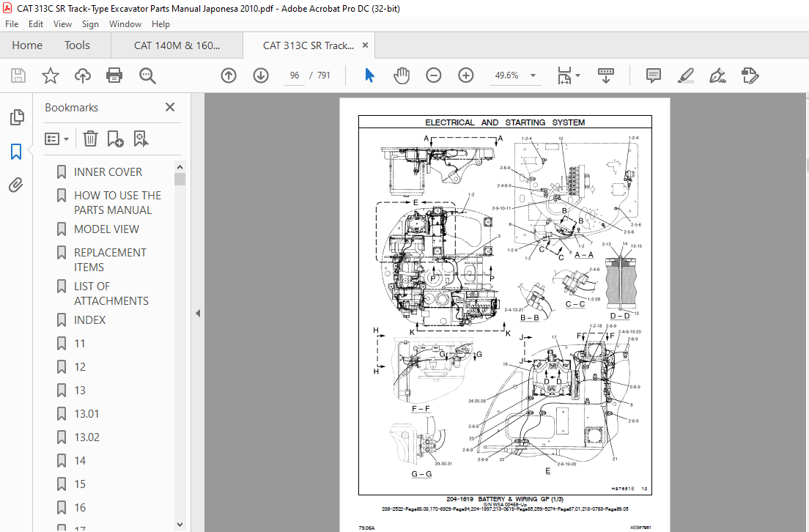This screenshot has width=809, height=532.
Task: Open the Sign menu
Action: [x=90, y=23]
